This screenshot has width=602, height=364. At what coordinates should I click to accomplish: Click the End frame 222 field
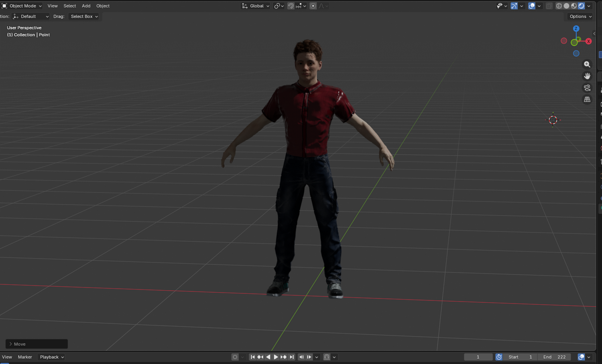coord(554,357)
